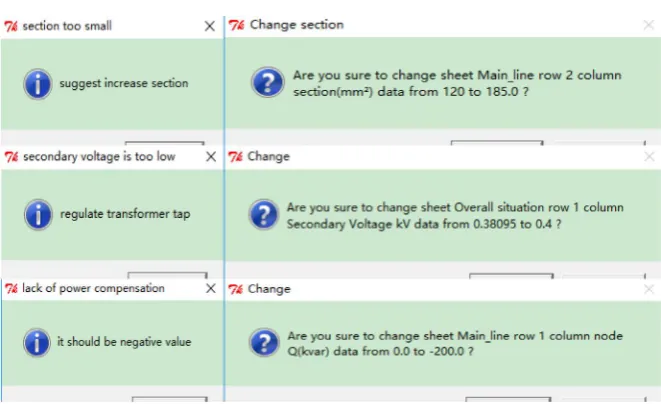Click question icon beside Secondary Voltage kV message
This screenshot has height=404, width=661.
click(263, 215)
